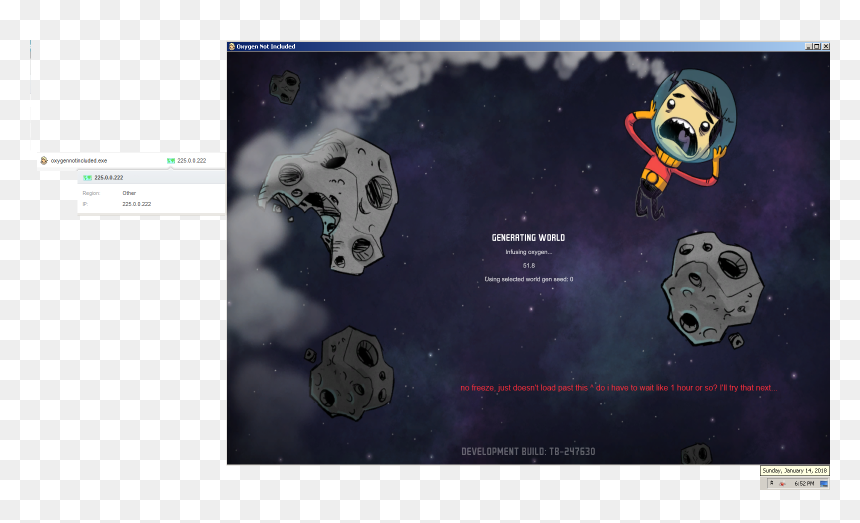860x523 pixels.
Task: Click the blue desktop icon in system tray
Action: 823,484
